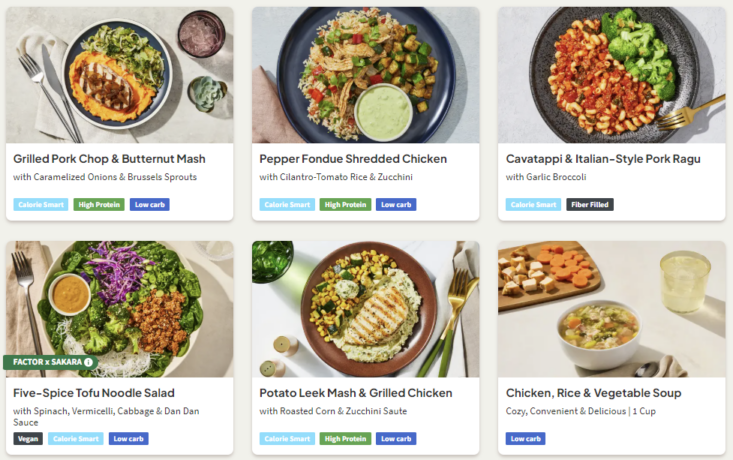The image size is (733, 460).
Task: Click the Potato Leek Mash & Grilled Chicken title
Action: click(356, 393)
